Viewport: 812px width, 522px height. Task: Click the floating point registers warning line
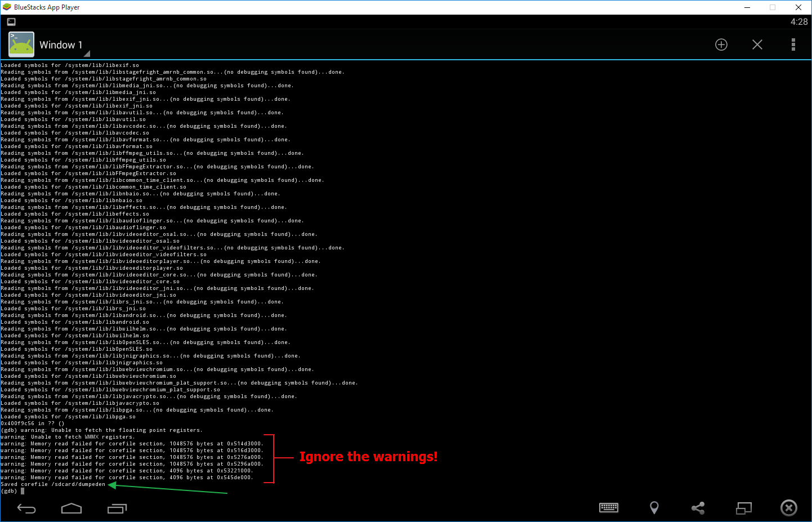tap(101, 430)
